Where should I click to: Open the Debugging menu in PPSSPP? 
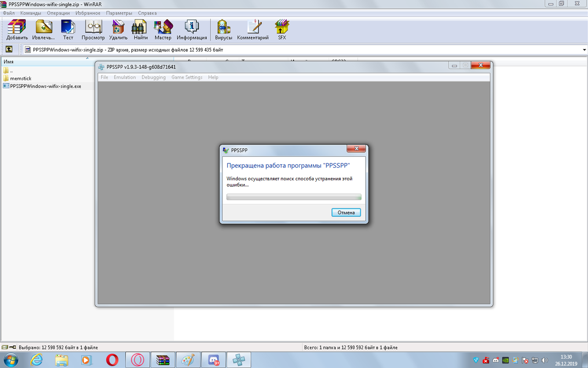pyautogui.click(x=153, y=77)
